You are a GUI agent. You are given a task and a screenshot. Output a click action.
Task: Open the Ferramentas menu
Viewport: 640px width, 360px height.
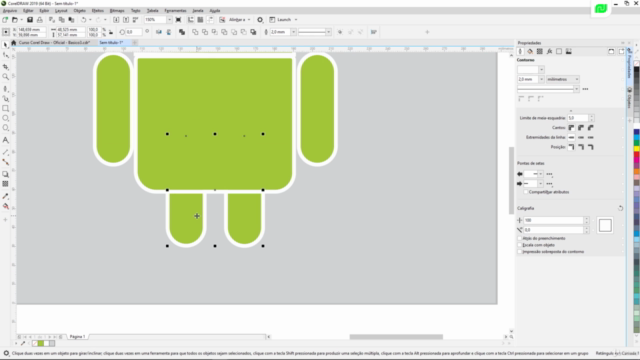(176, 11)
